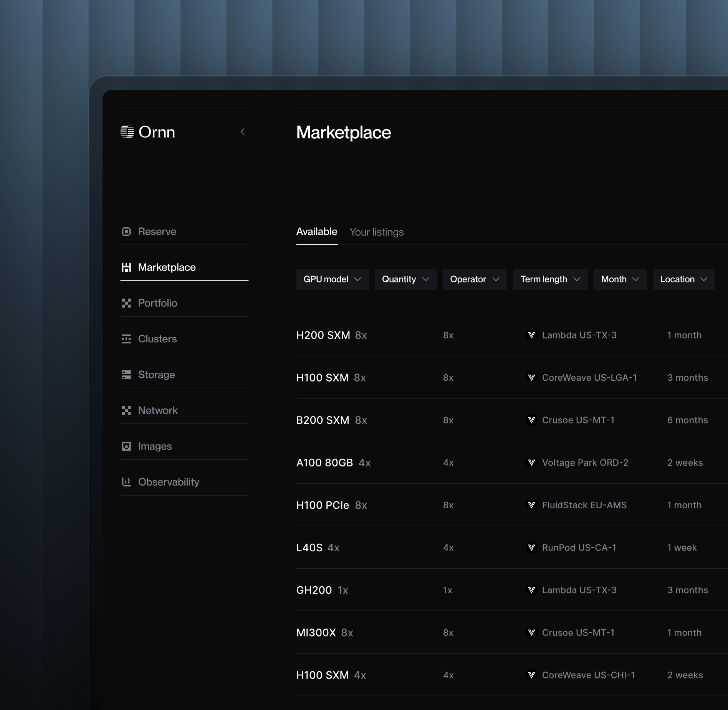The image size is (728, 710).
Task: Open Clusters in the sidebar
Action: (x=184, y=338)
